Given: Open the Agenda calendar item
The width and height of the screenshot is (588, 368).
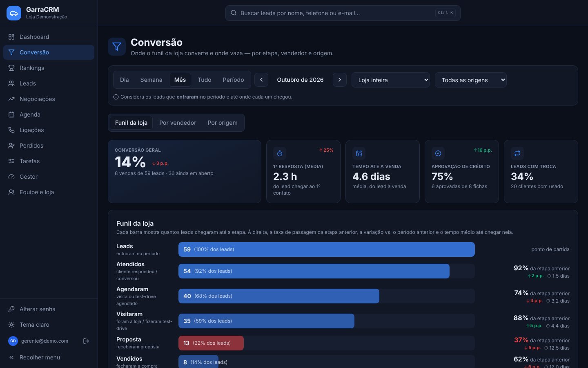Looking at the screenshot, I should [x=49, y=114].
